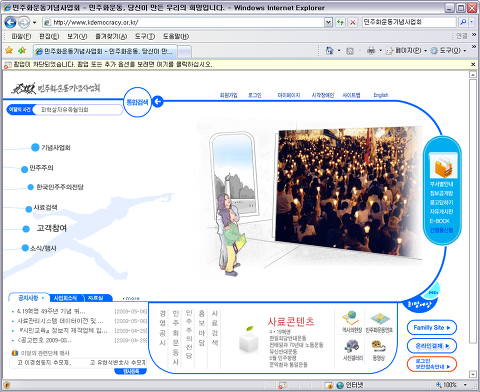Open the 편집(E) menu
The image size is (480, 392).
pos(49,36)
